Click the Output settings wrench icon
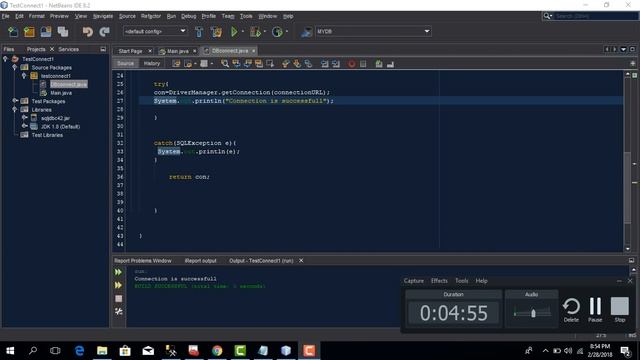 point(118,311)
